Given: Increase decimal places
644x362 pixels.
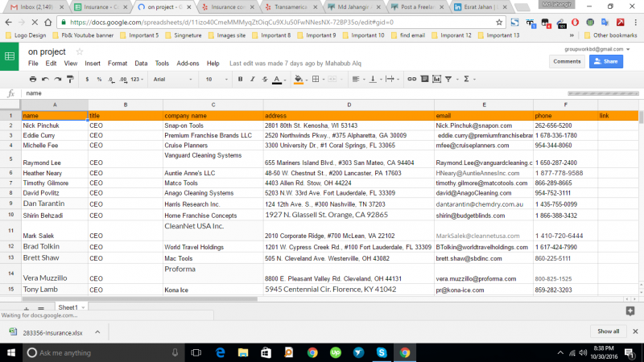Looking at the screenshot, I should pyautogui.click(x=123, y=80).
